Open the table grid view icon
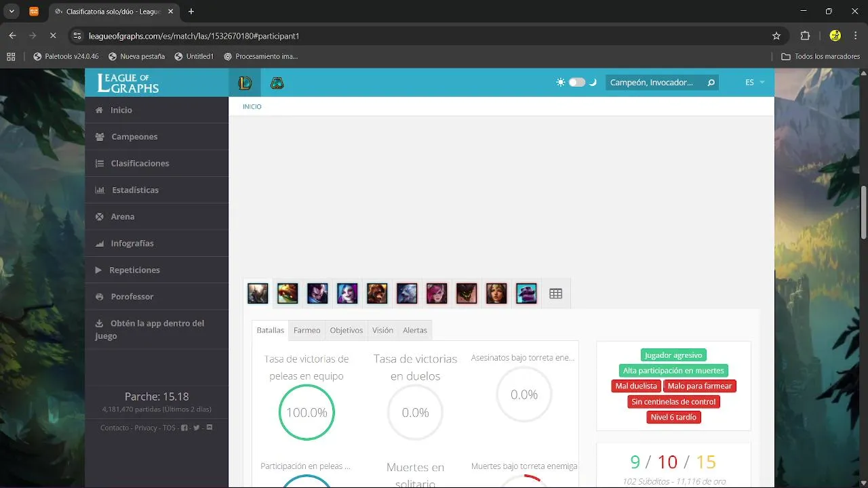Screen dimensions: 868x488 [556, 293]
